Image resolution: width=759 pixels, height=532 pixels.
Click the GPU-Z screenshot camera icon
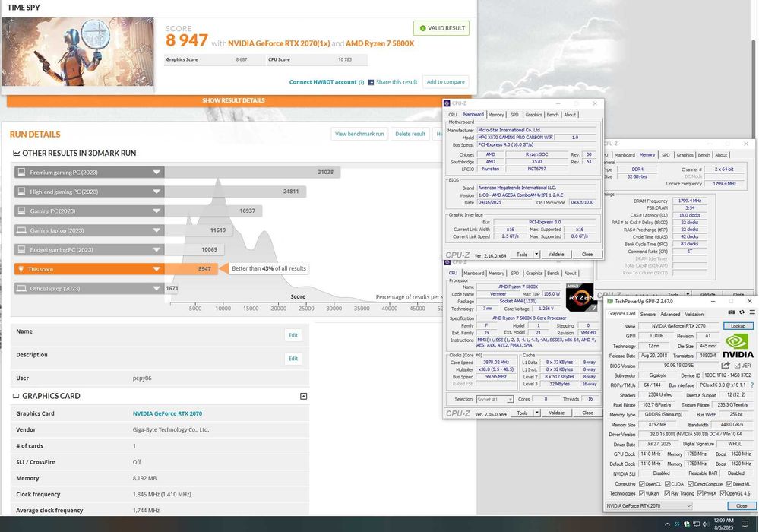[x=732, y=312]
